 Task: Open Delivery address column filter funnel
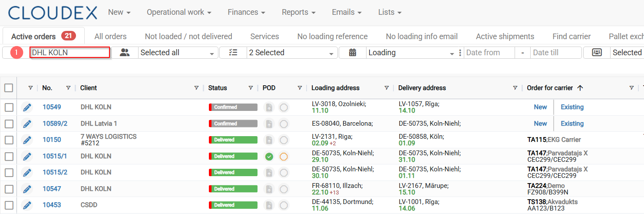tap(515, 88)
